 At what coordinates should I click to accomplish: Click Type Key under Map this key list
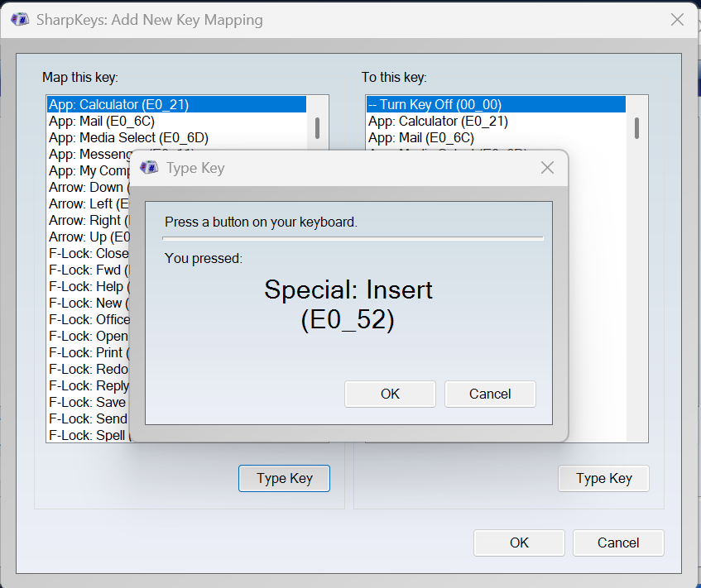pos(285,478)
